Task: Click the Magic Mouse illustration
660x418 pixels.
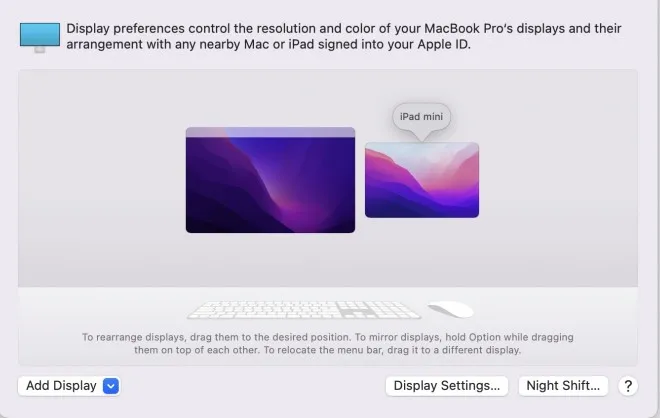Action: click(x=451, y=309)
